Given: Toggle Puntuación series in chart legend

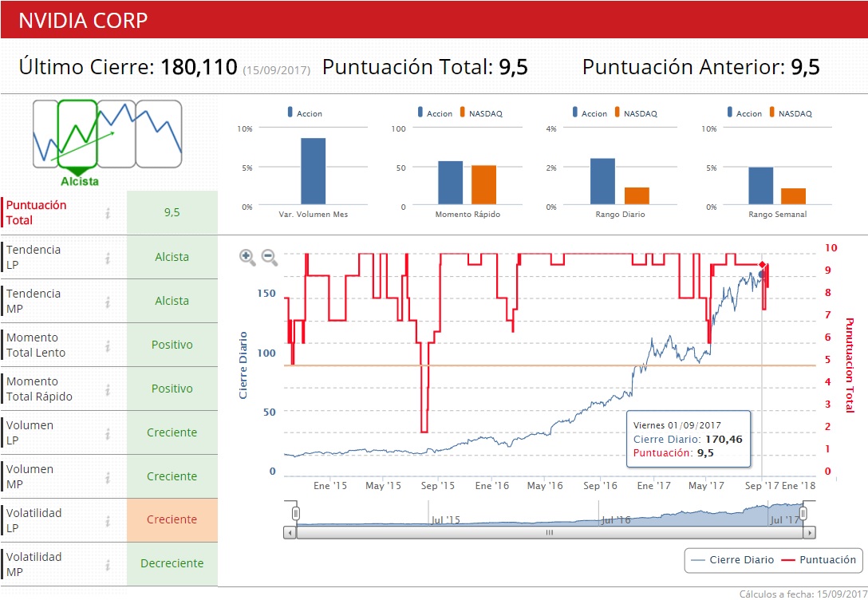Looking at the screenshot, I should click(819, 559).
